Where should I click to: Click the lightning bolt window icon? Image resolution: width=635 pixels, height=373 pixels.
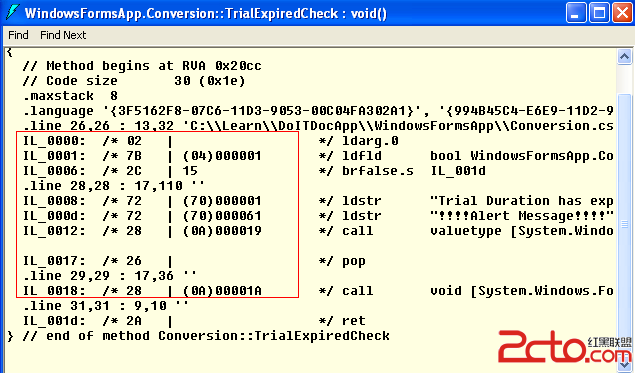(12, 12)
